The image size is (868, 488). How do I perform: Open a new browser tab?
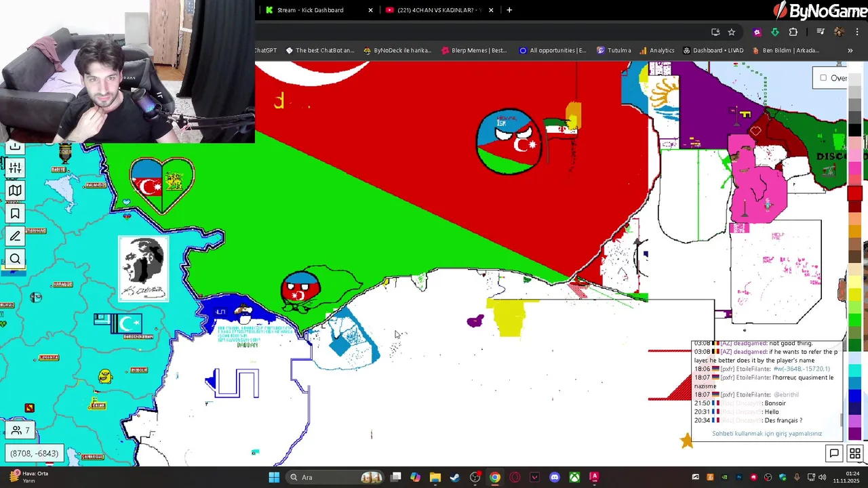(x=509, y=10)
